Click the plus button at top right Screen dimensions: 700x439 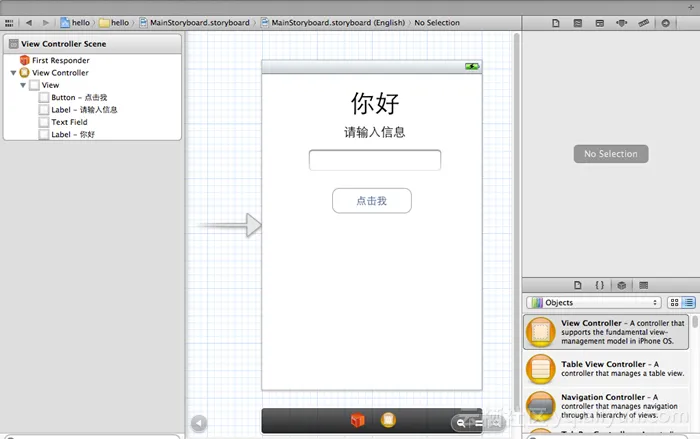tap(691, 8)
